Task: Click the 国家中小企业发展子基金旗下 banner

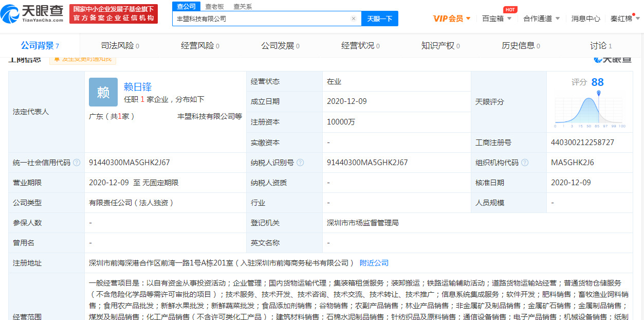Action: pyautogui.click(x=114, y=13)
